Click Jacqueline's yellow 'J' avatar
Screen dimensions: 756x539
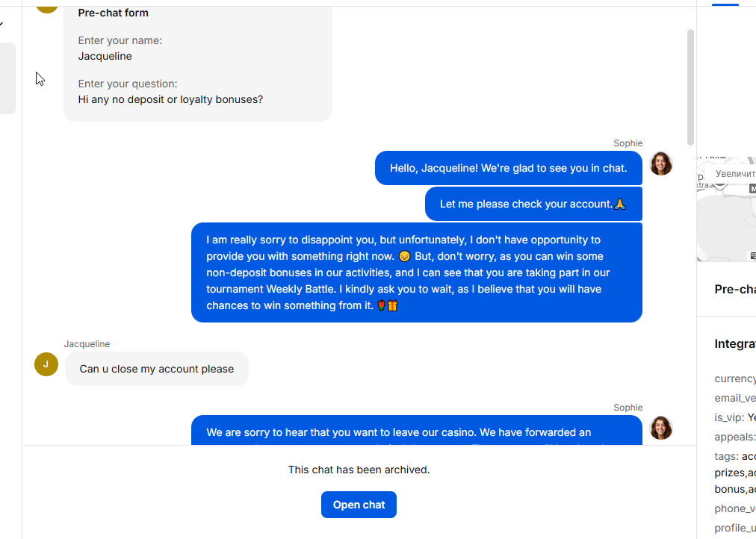(x=46, y=364)
